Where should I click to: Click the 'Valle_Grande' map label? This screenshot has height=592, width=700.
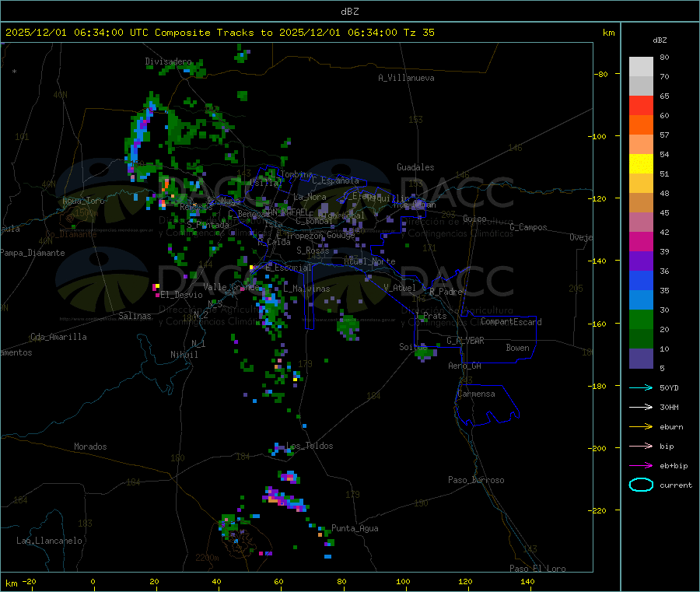[x=231, y=287]
